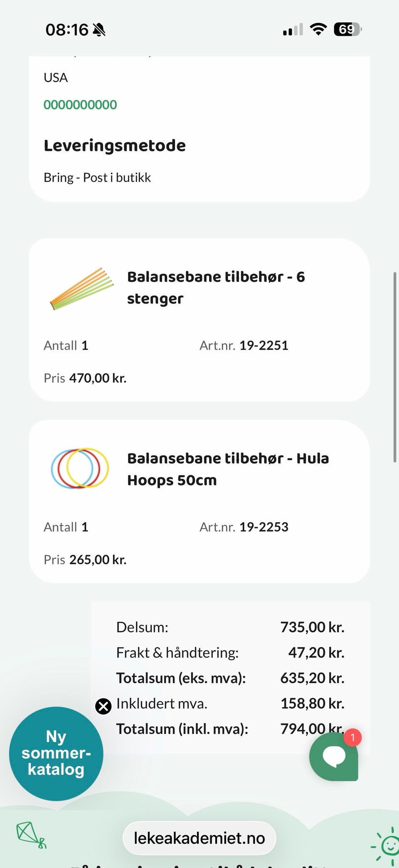Screen dimensions: 399x868
Task: Open Balansebane tilbehør - Hula Hoops 50cm title
Action: coord(228,469)
